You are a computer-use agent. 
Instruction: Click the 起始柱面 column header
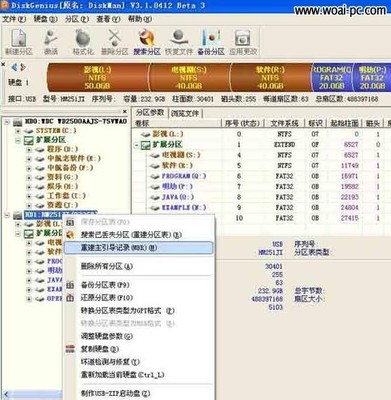click(x=344, y=123)
